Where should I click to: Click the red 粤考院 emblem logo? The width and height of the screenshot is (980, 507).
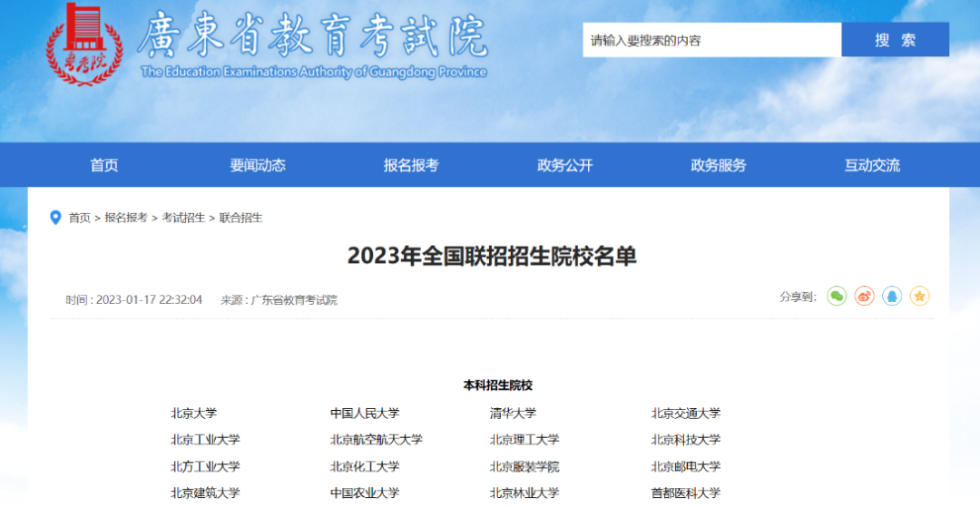pos(84,44)
